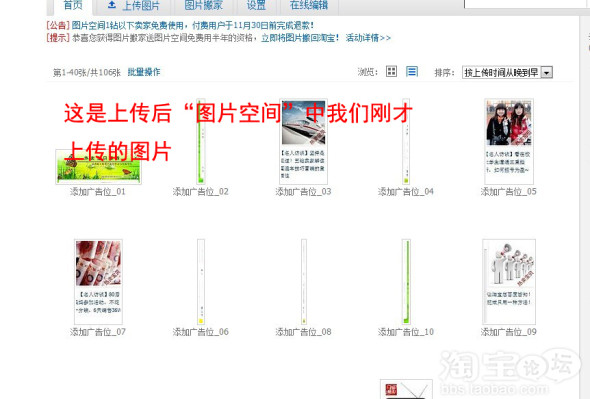Screen dimensions: 590x399
Task: Click file name 添加广告位_07
Action: point(97,332)
